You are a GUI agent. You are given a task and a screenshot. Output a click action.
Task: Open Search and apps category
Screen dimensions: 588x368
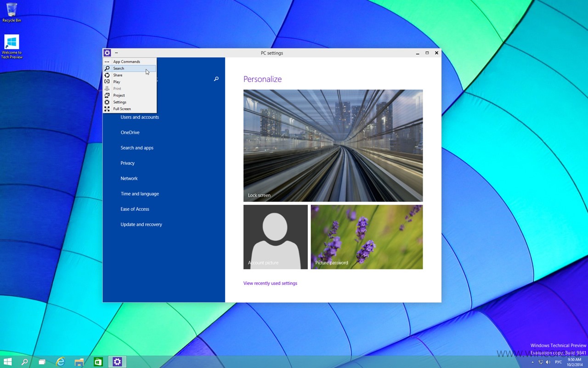coord(137,148)
